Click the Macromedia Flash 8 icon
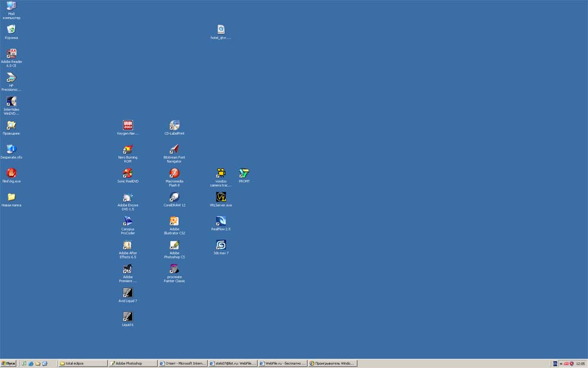 click(174, 173)
